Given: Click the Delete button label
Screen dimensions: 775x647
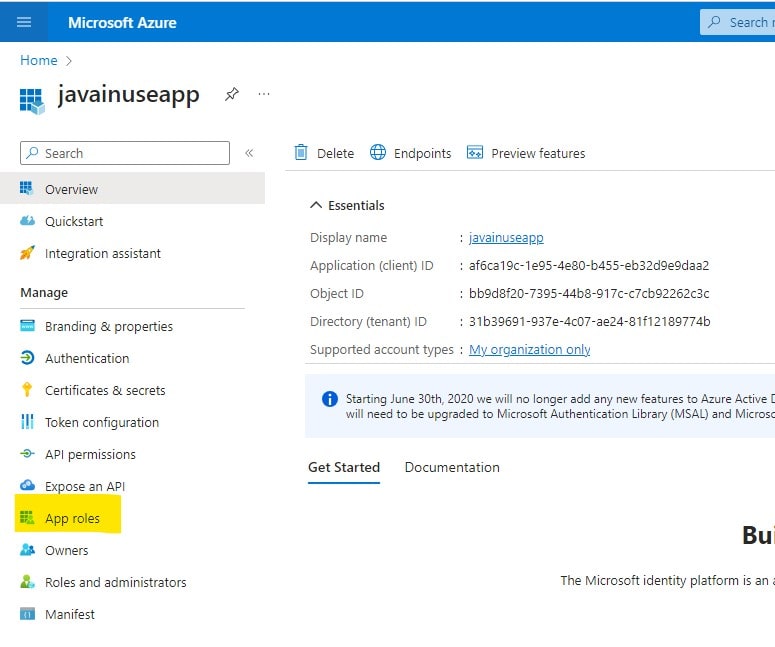Looking at the screenshot, I should click(x=335, y=154).
